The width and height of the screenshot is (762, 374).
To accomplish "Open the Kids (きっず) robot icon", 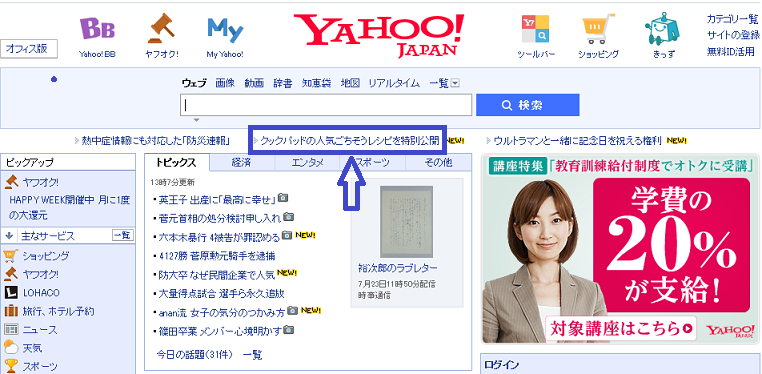I will 662,29.
